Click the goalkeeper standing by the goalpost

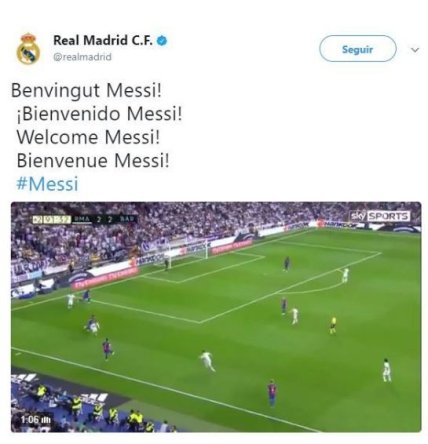166,263
